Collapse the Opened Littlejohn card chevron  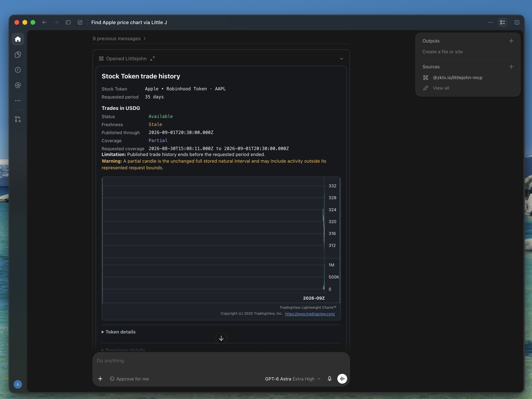coord(342,59)
